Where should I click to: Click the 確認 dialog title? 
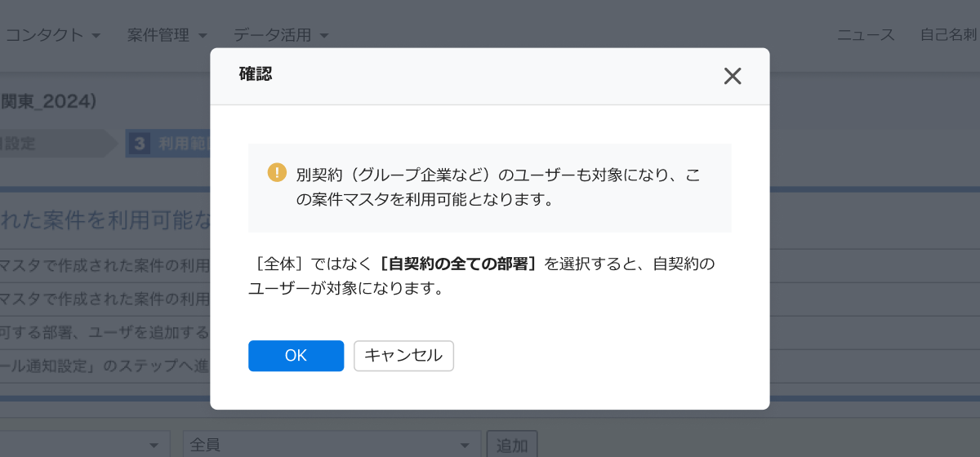[256, 74]
